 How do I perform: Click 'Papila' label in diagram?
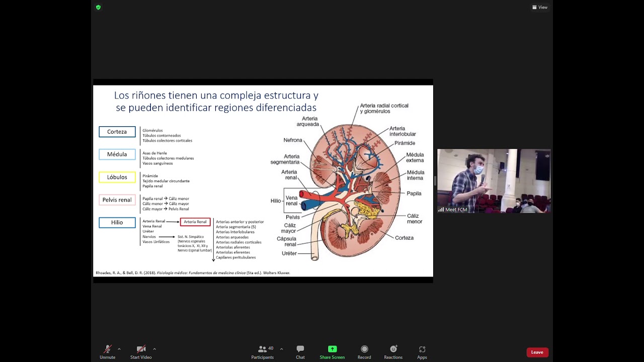414,194
